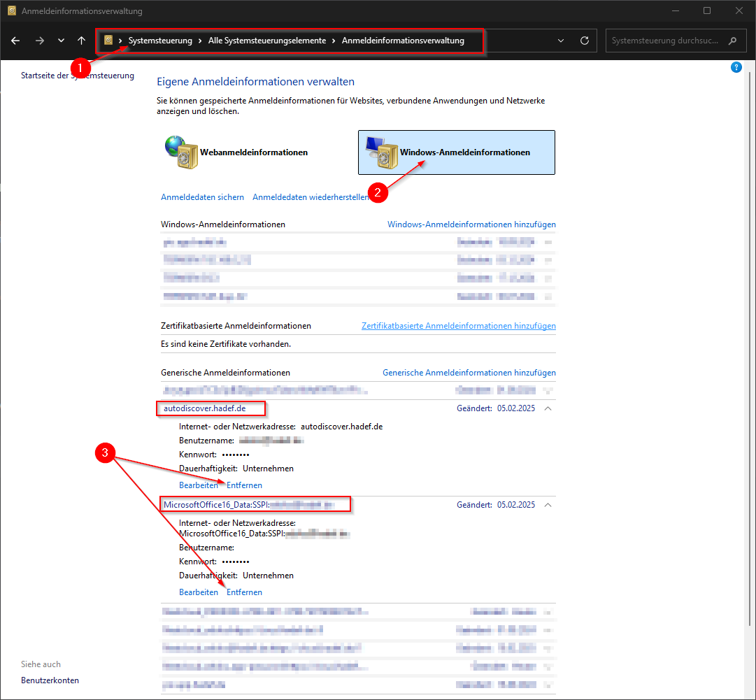Click the search magnifier icon
The height and width of the screenshot is (700, 756).
[732, 41]
